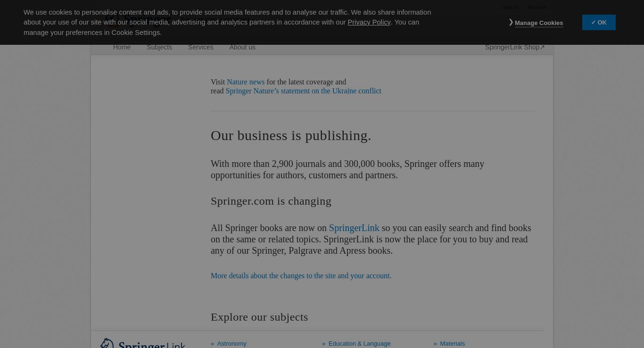This screenshot has height=348, width=644.
Task: Open Manage Cookies settings
Action: point(538,23)
